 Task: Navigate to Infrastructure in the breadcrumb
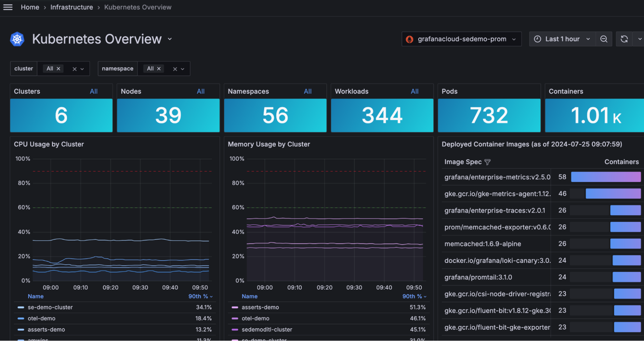(72, 7)
